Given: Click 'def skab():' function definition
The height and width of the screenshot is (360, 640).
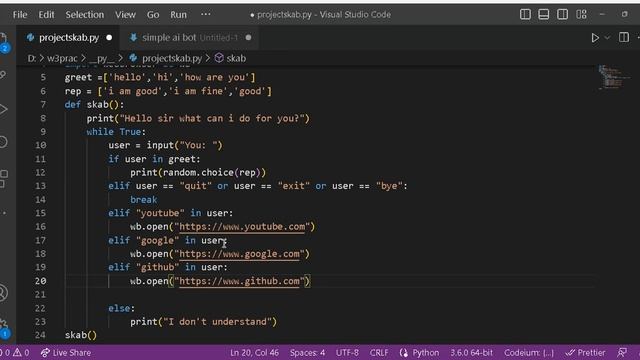Looking at the screenshot, I should (x=94, y=104).
